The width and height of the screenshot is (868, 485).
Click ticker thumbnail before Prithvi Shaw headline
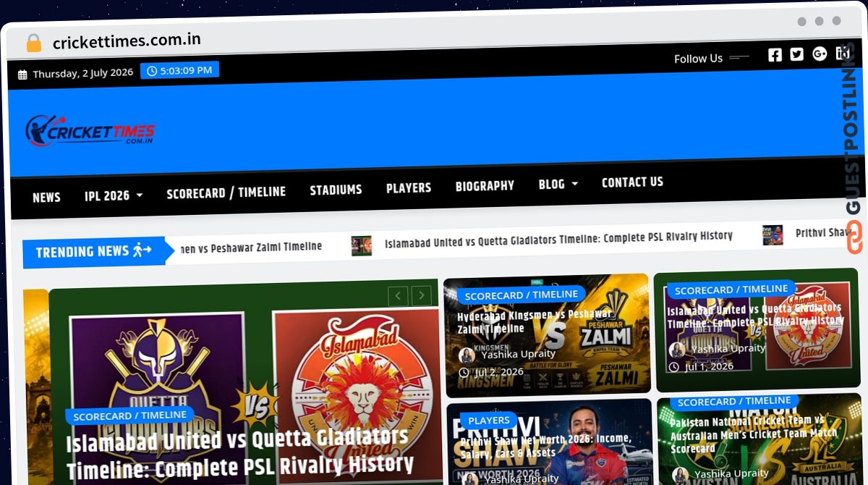point(773,235)
